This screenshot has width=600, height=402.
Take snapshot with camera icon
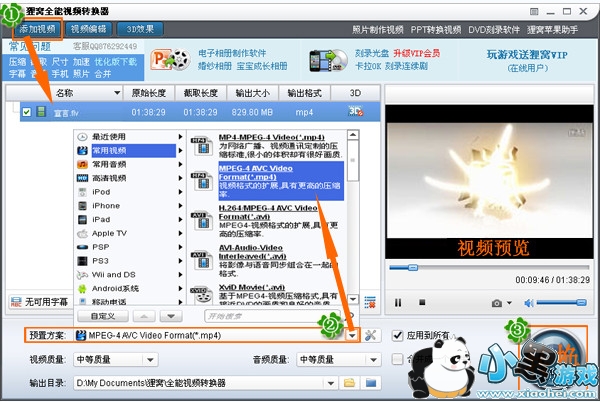497,303
